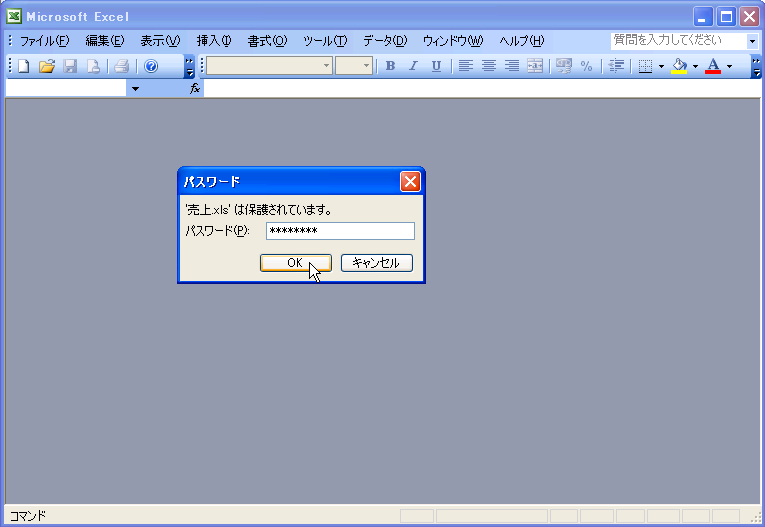The width and height of the screenshot is (765, 527).
Task: Click the New workbook icon
Action: [x=23, y=66]
